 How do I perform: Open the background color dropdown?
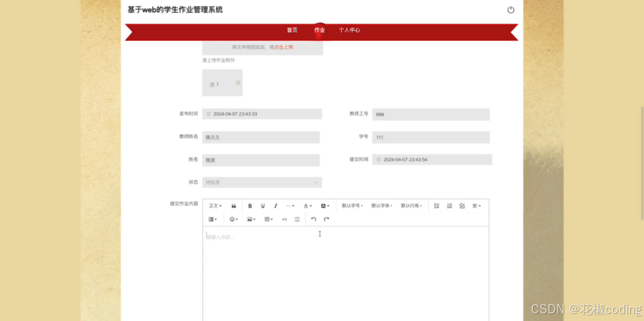click(x=325, y=206)
